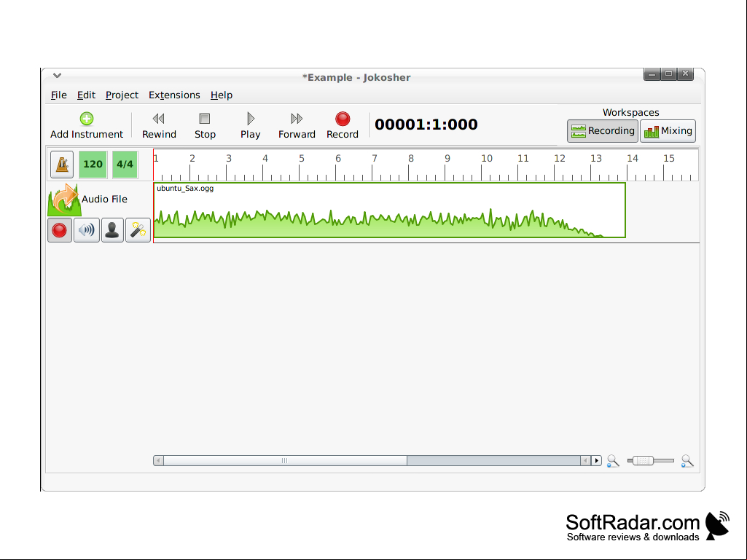747x560 pixels.
Task: Open the window menu chevron in title bar
Action: pos(57,75)
